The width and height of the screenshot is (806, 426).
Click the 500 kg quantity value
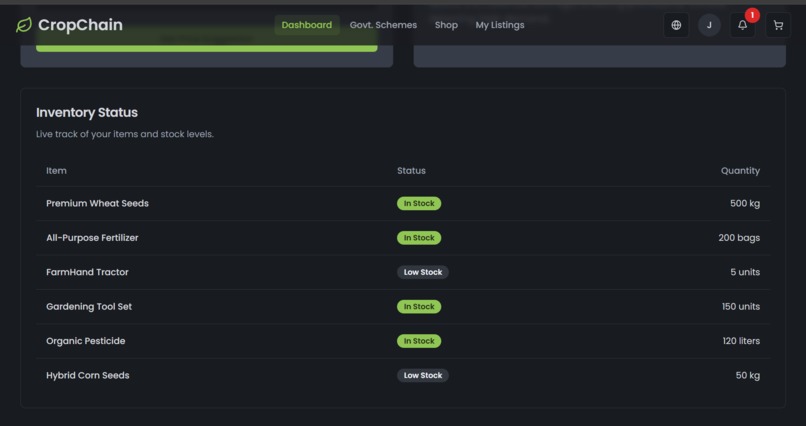coord(745,203)
